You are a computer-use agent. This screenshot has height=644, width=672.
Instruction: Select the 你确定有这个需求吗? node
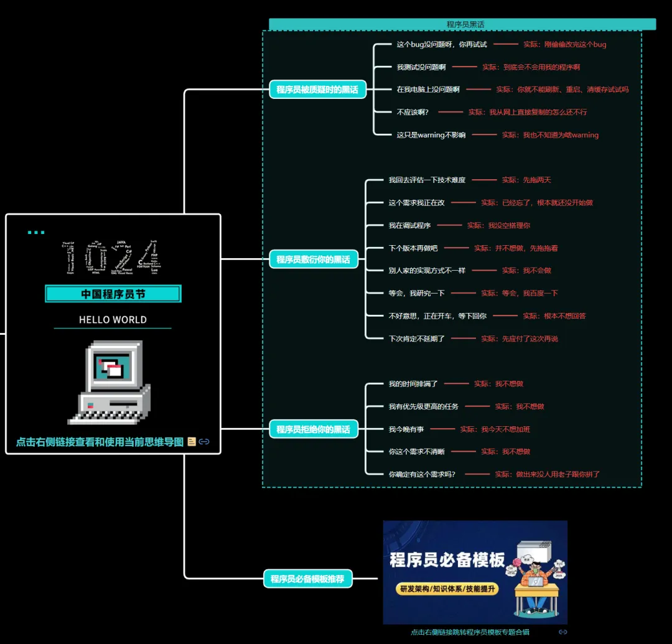(422, 474)
